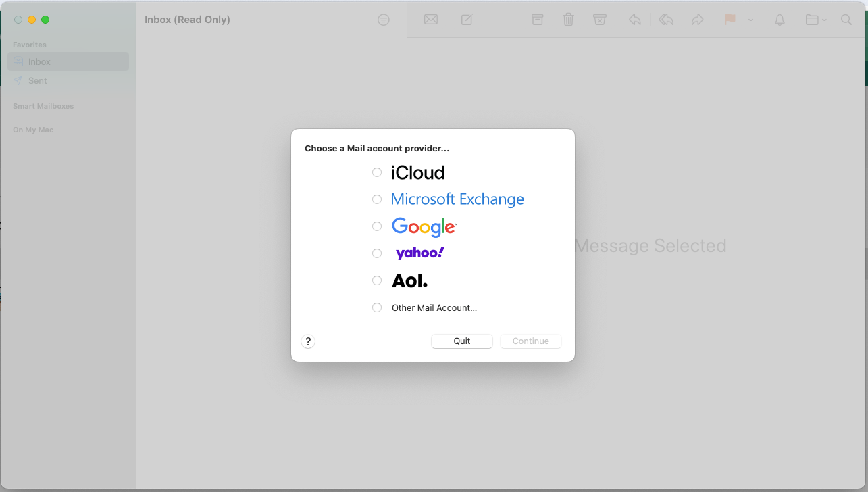Flag message with orange flag icon
Screen dimensions: 868x492
coord(730,20)
